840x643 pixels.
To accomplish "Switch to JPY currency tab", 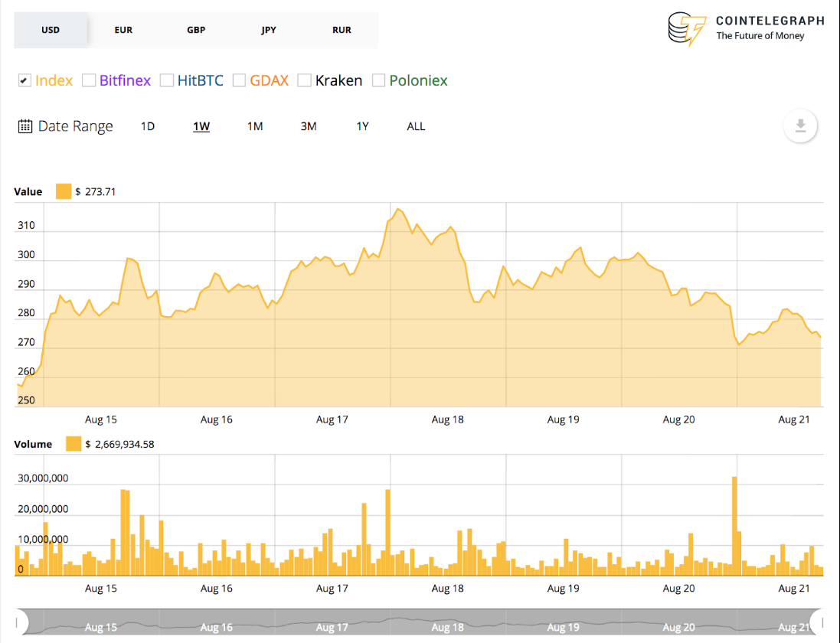I will [x=269, y=30].
